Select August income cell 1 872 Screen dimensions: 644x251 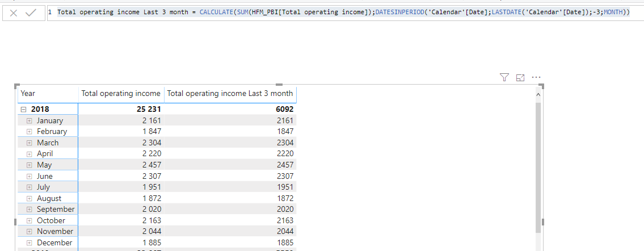[x=151, y=198]
